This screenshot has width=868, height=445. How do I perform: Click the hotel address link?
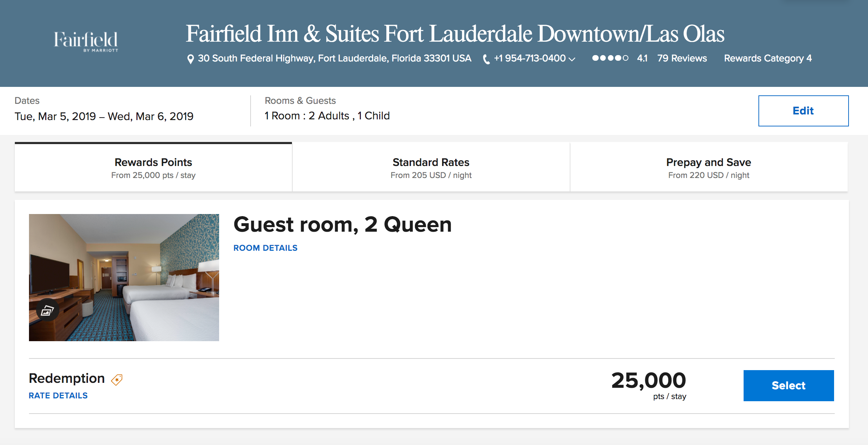tap(334, 58)
